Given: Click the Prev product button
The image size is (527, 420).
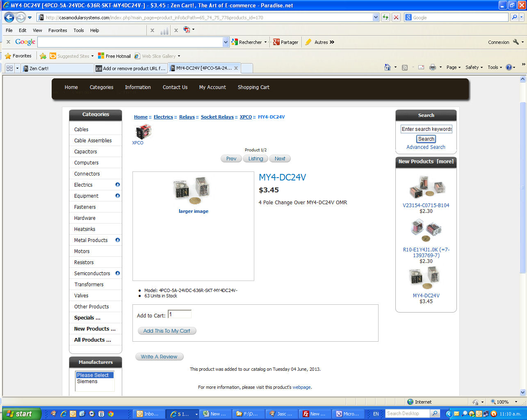Looking at the screenshot, I should [231, 159].
